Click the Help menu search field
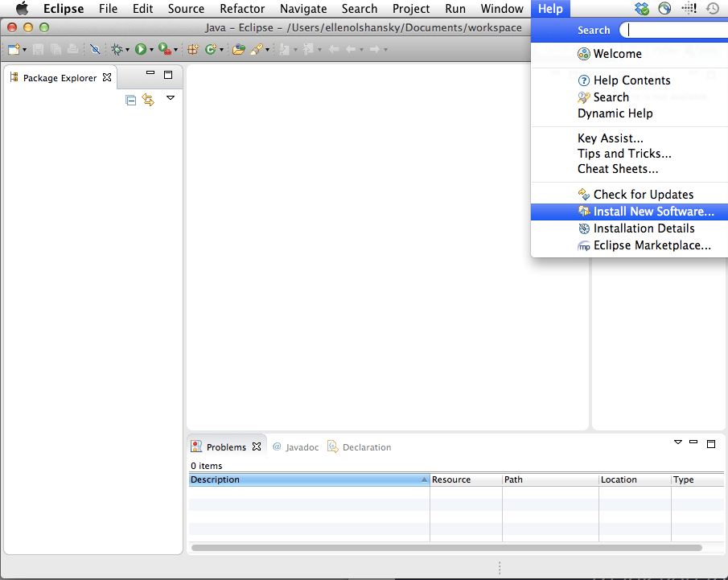The width and height of the screenshot is (728, 580). coord(674,31)
